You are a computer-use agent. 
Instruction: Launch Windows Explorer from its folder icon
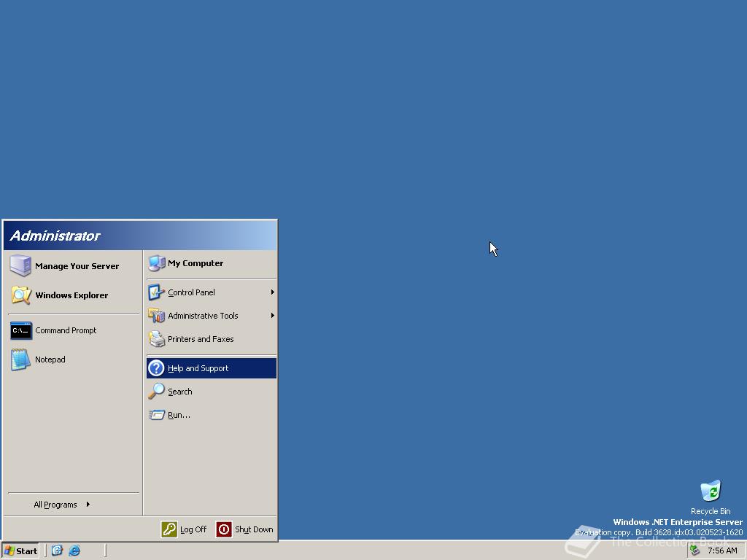click(21, 295)
